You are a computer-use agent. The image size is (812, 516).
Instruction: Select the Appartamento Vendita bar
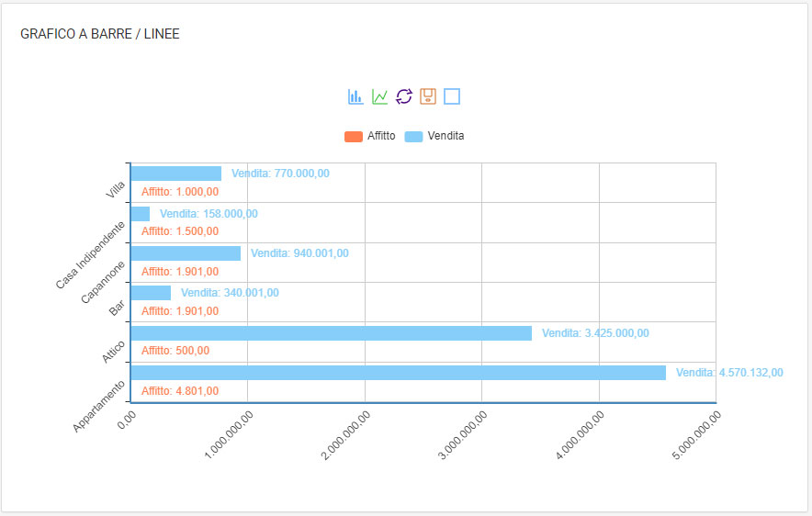point(398,373)
